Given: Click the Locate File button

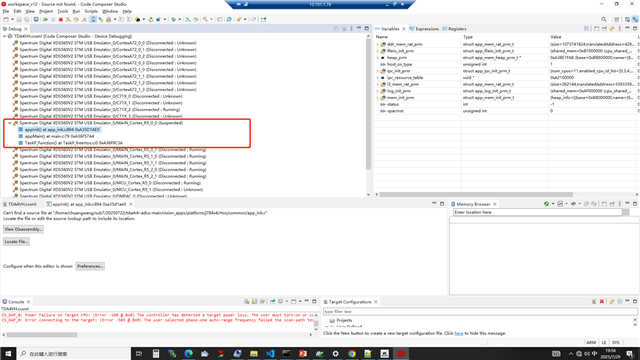Looking at the screenshot, I should (16, 242).
